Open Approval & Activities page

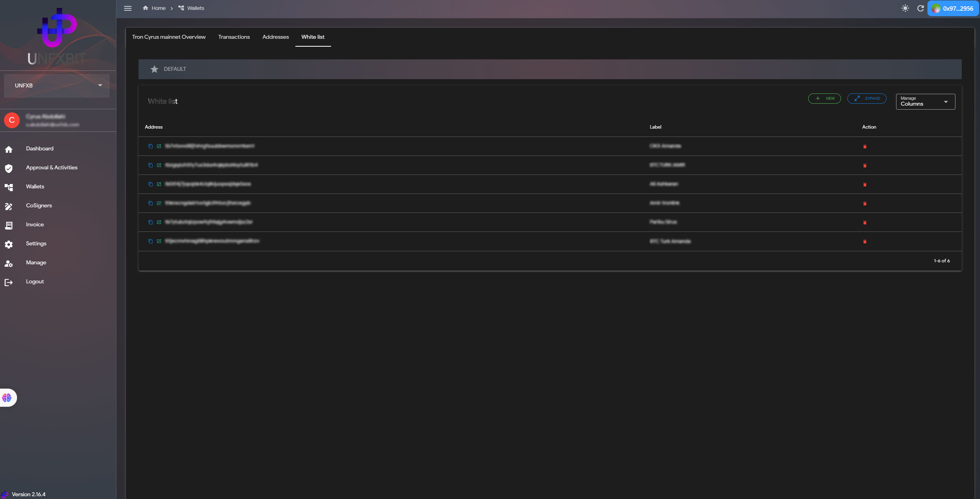51,167
